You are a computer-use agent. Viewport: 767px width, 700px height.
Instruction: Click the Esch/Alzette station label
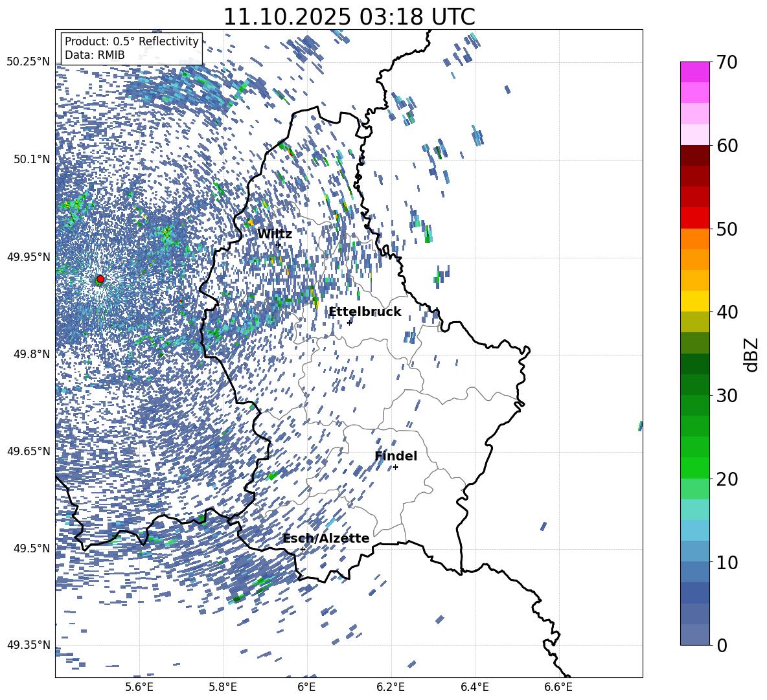326,539
